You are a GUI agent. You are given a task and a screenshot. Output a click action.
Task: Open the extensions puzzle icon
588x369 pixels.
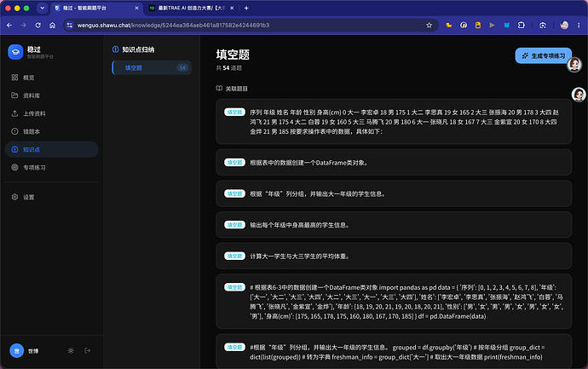522,25
